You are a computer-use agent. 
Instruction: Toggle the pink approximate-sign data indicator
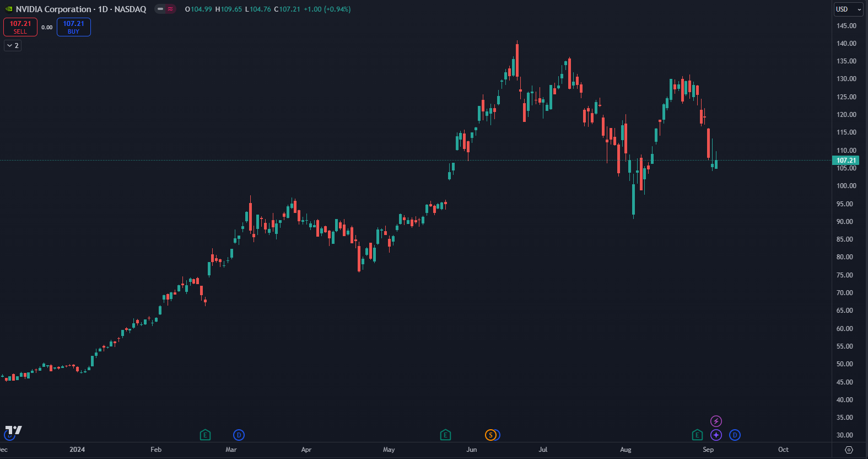(x=170, y=9)
